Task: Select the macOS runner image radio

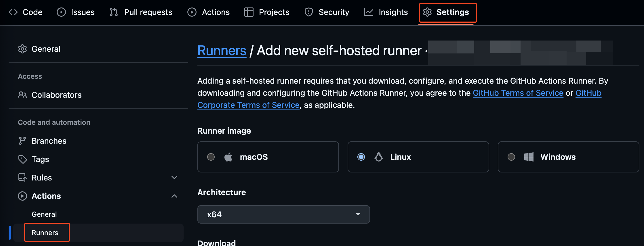Action: pyautogui.click(x=211, y=157)
